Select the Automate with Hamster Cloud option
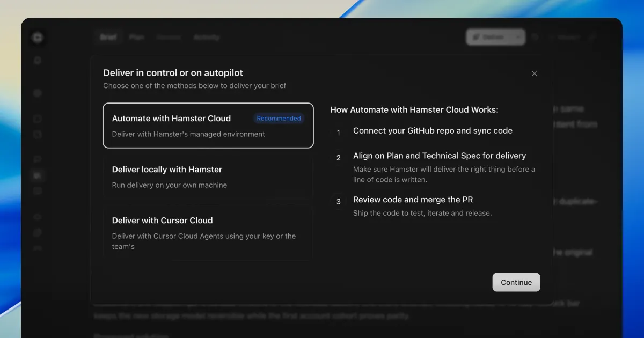644x338 pixels. click(208, 126)
